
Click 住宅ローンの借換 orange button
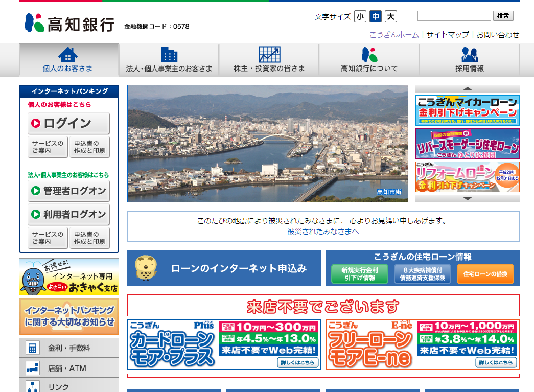tap(485, 274)
